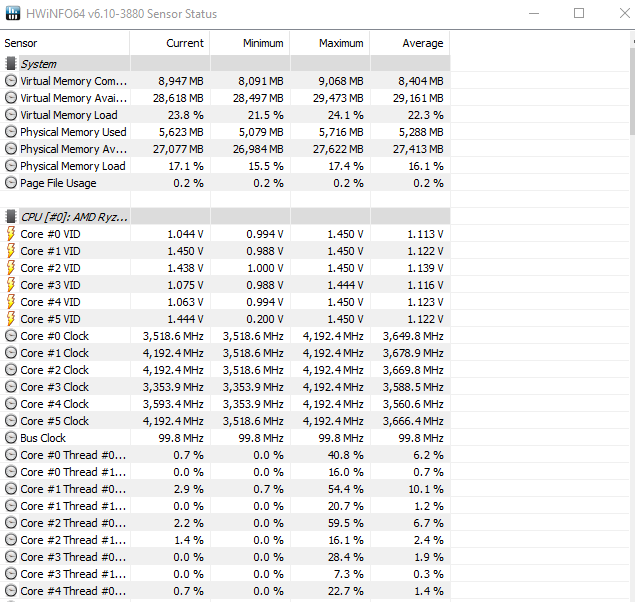Click the 59.5 % maximum thread usage value
The height and width of the screenshot is (602, 635).
pos(345,523)
